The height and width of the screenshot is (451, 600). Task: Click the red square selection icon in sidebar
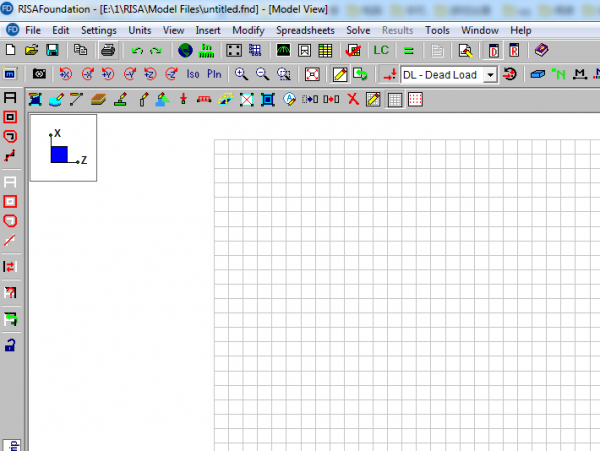coord(10,117)
